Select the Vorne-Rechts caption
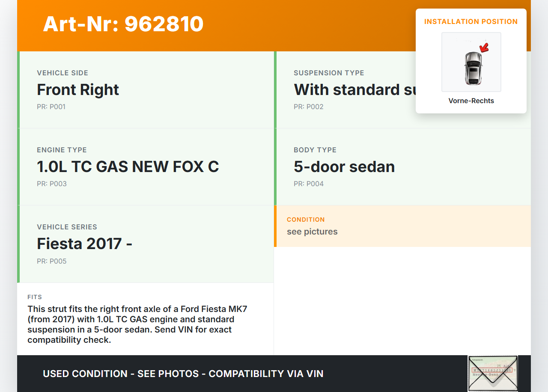 pos(471,101)
